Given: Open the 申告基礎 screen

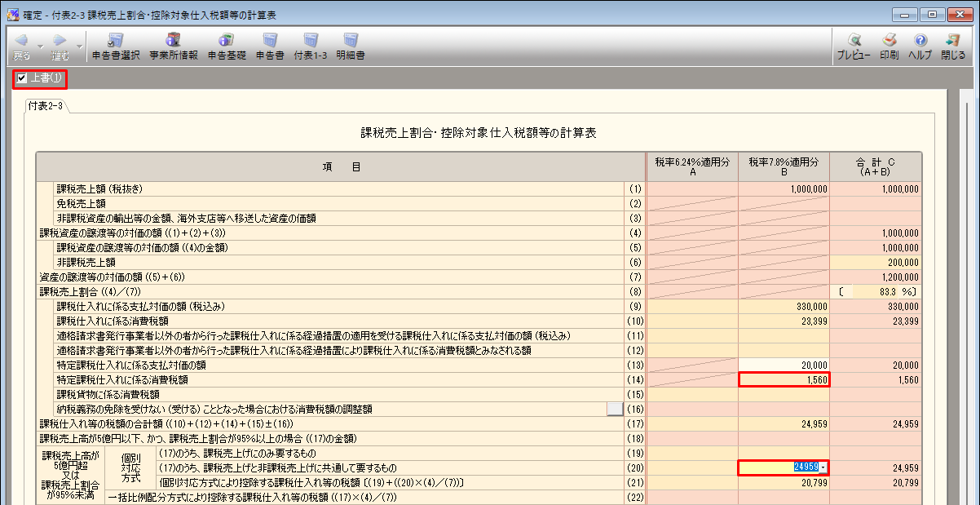Looking at the screenshot, I should pos(227,47).
